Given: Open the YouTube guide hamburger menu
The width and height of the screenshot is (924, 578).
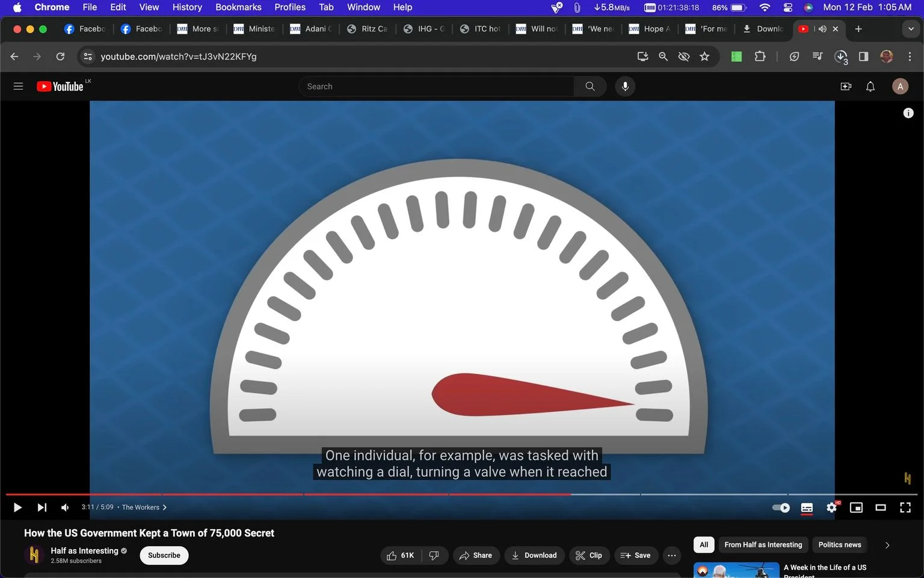Looking at the screenshot, I should (x=18, y=86).
